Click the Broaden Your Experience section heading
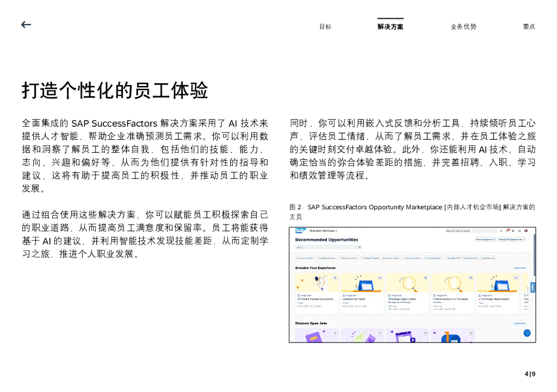The height and width of the screenshot is (392, 557). 315,268
